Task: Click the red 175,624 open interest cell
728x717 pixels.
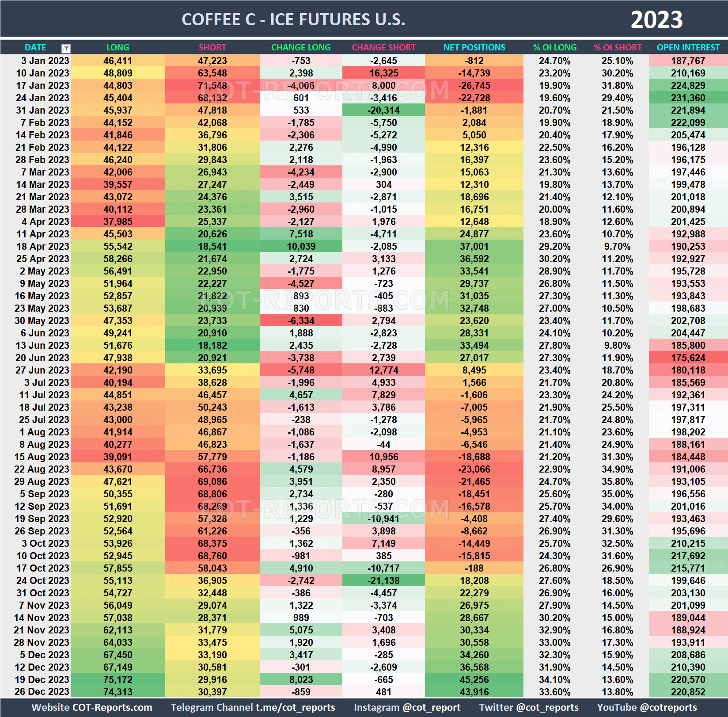Action: click(688, 358)
